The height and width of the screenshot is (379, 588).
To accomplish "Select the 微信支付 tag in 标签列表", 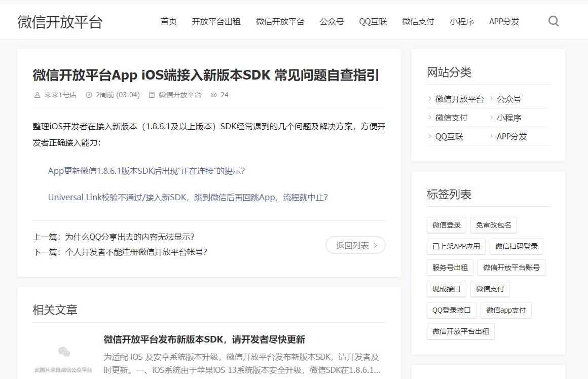I will pyautogui.click(x=490, y=289).
